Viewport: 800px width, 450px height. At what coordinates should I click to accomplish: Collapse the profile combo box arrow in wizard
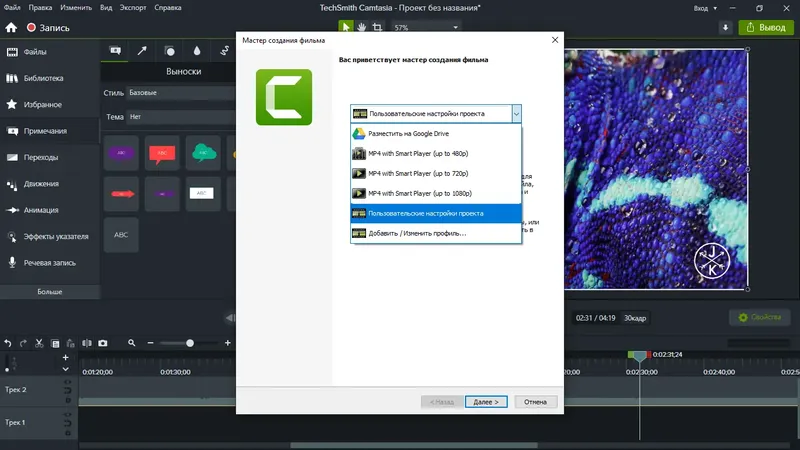pos(516,114)
